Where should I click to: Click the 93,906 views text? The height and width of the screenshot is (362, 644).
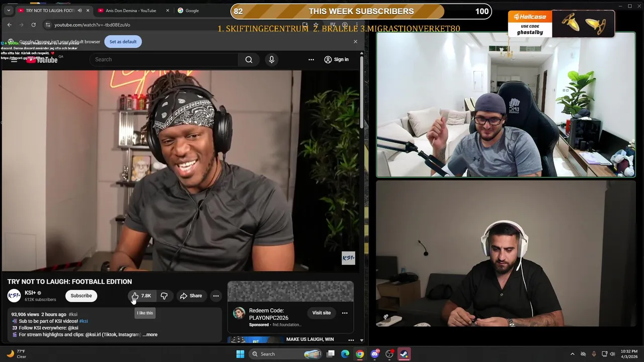25,314
